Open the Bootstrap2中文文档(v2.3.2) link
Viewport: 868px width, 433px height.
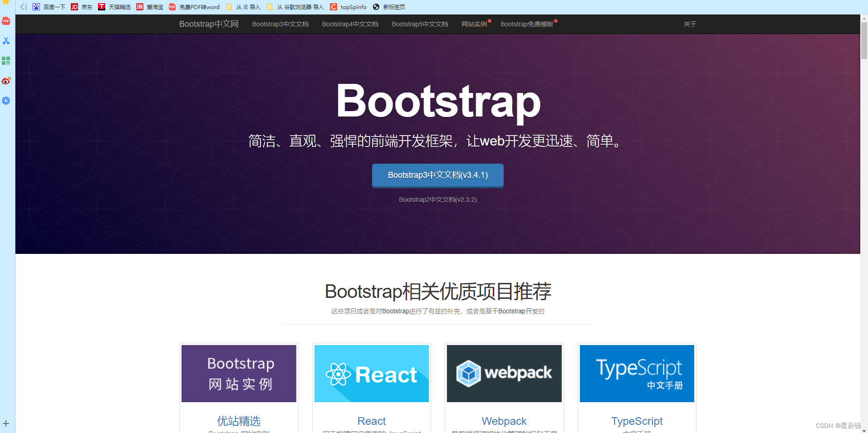coord(438,199)
